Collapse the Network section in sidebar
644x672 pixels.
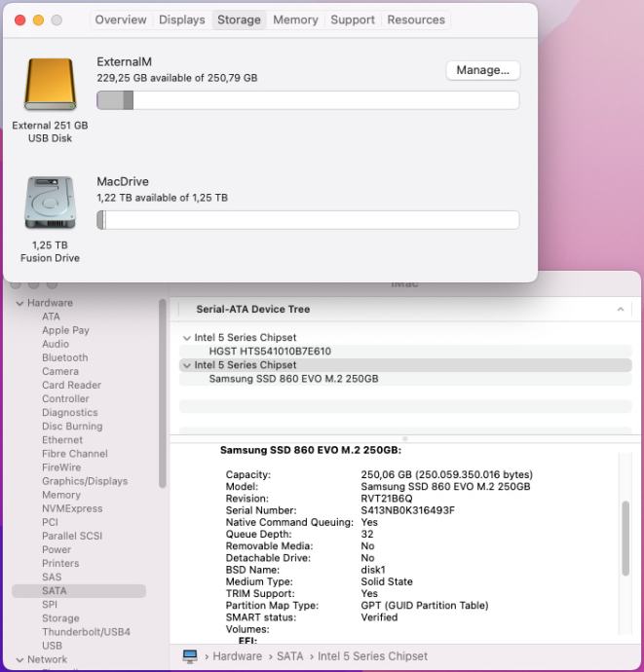(x=19, y=659)
